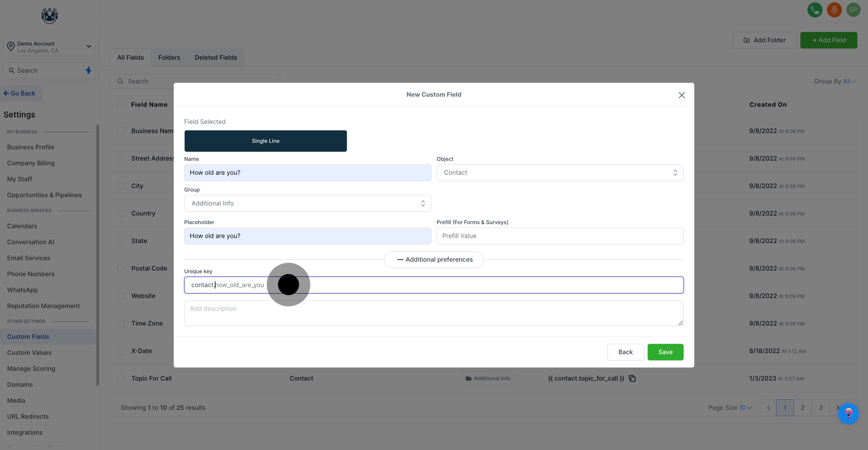Select the Country row checkbox

(121, 213)
